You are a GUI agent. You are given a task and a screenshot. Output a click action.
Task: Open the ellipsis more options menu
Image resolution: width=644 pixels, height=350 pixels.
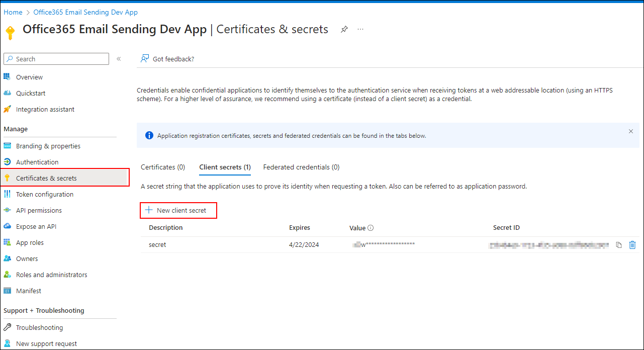coord(360,30)
